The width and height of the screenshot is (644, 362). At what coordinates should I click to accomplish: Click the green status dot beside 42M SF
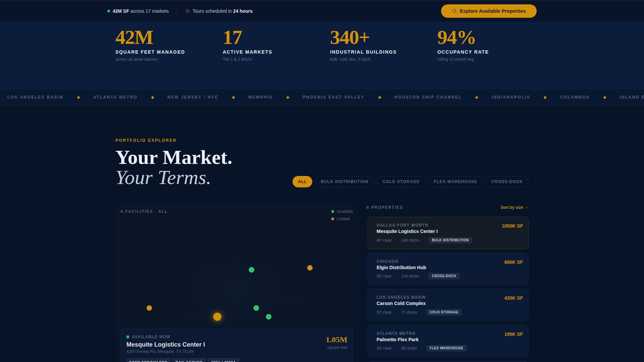[108, 11]
